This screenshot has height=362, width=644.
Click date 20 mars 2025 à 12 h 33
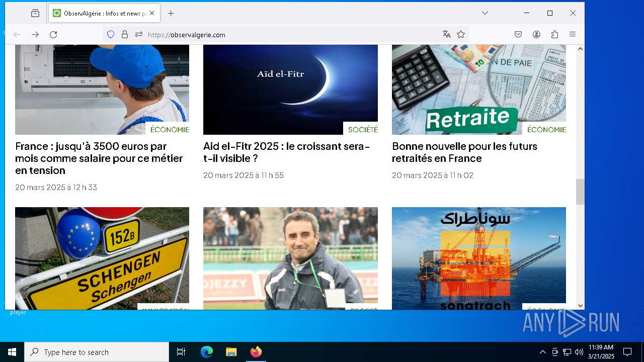[56, 188]
